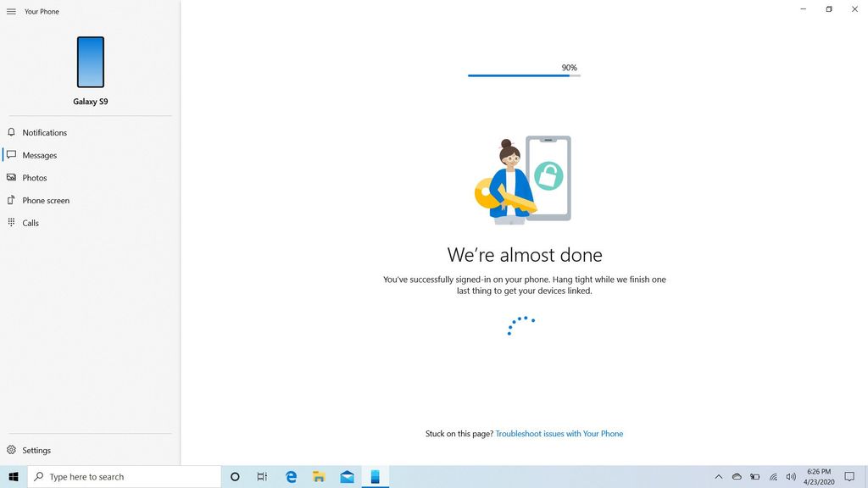Screen dimensions: 868x488
Task: Open the hamburger menu in Your Phone
Action: tap(11, 11)
